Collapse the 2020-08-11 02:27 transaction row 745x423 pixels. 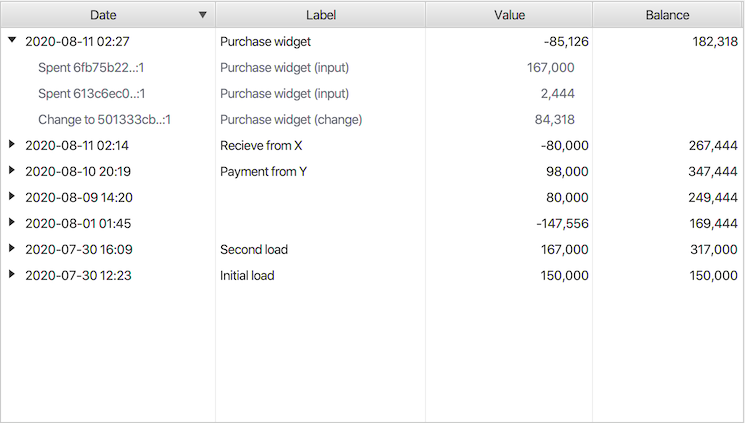(12, 41)
